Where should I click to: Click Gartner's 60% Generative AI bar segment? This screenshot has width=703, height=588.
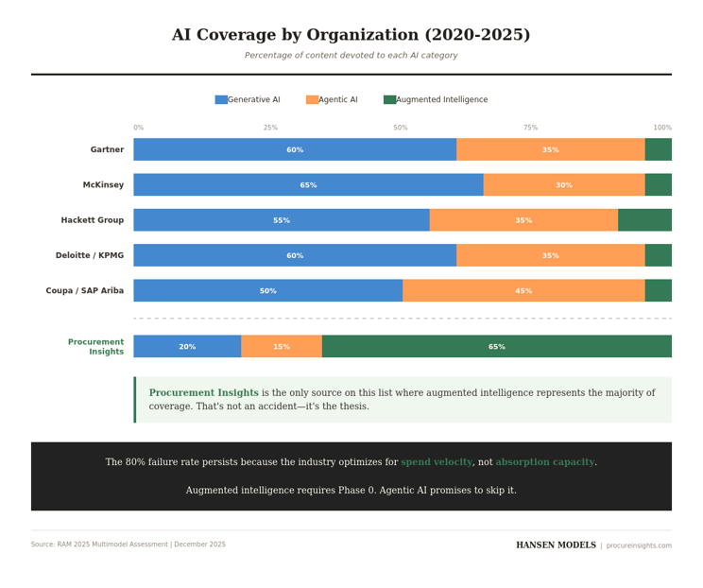coord(295,149)
